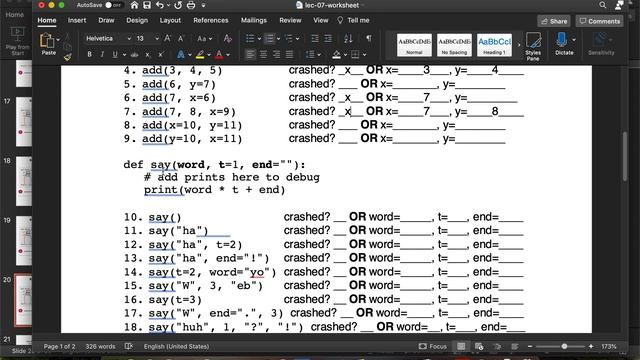This screenshot has width=640, height=360.
Task: Switch to Web Layout view
Action: point(479,346)
